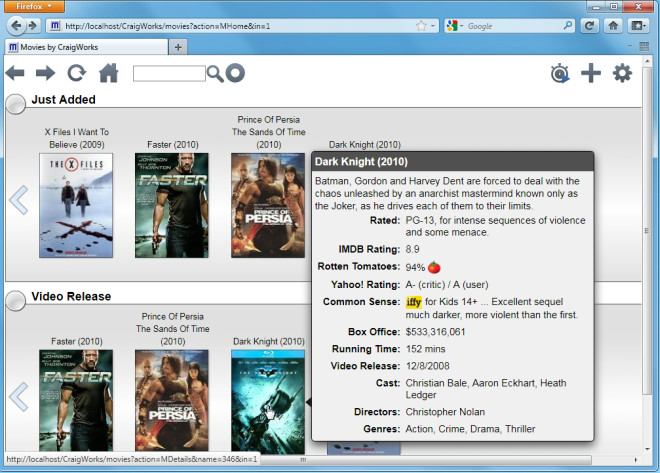Open Faster poster in Just Added
This screenshot has width=660, height=473.
coord(172,205)
